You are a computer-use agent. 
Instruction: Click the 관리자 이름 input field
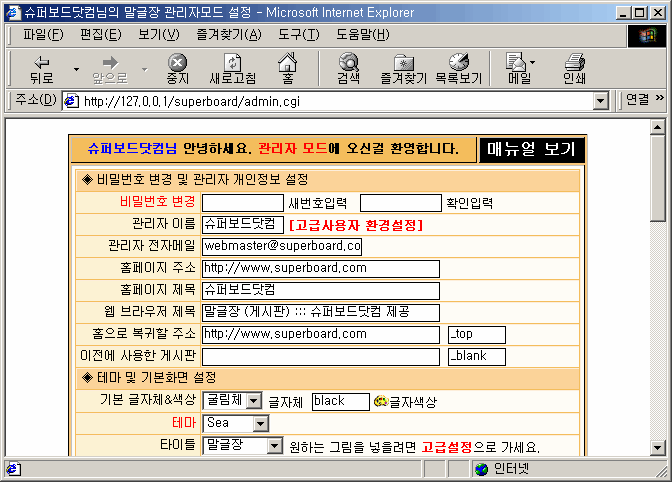pos(243,225)
